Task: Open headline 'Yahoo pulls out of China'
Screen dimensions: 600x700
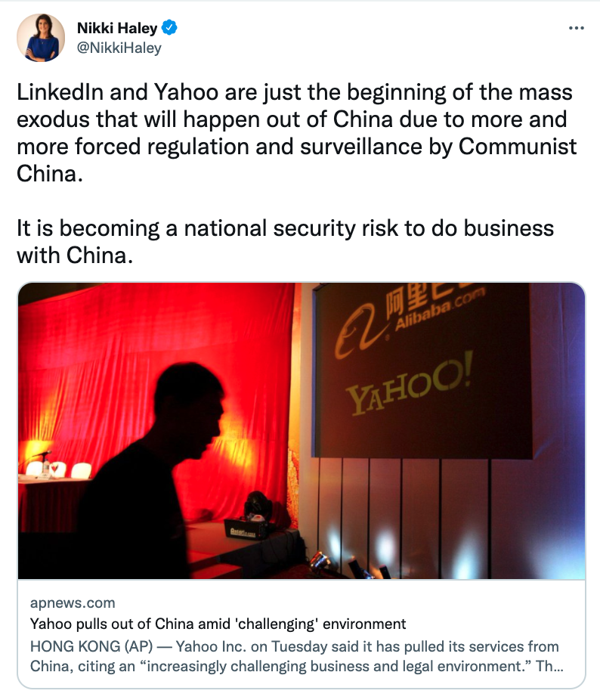Action: (x=218, y=624)
